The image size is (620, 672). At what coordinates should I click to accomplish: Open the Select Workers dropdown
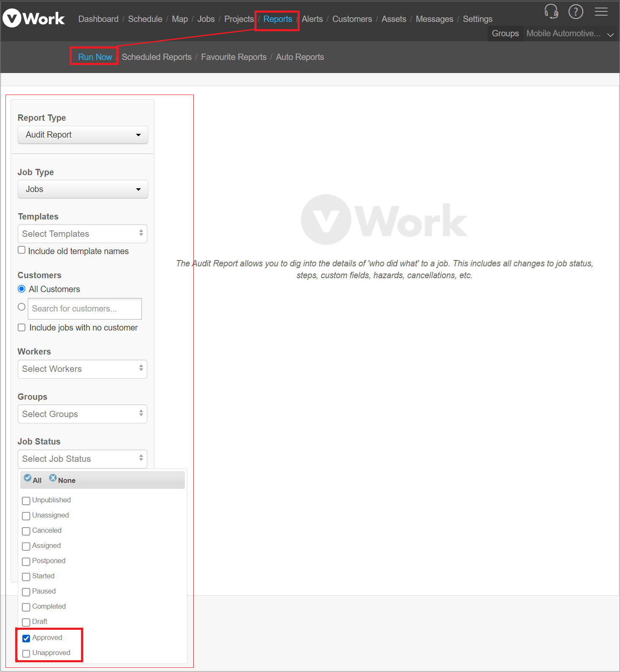point(82,369)
